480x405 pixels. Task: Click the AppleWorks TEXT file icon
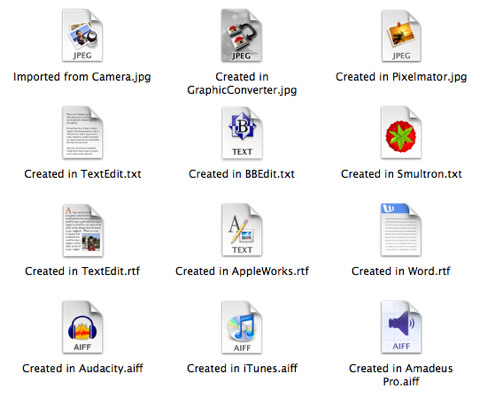coord(242,230)
